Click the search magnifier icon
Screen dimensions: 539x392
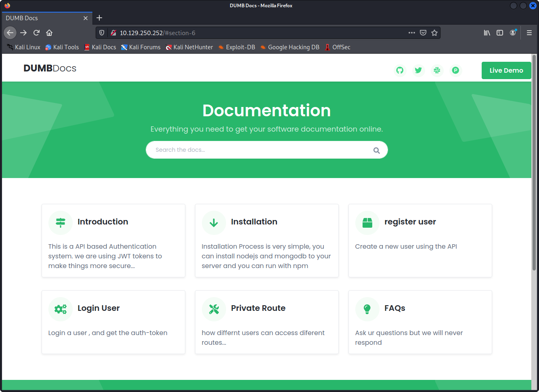coord(376,150)
